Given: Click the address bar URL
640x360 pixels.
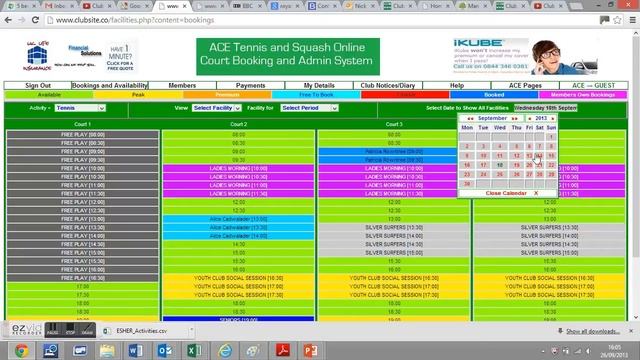Looking at the screenshot, I should tap(135, 20).
